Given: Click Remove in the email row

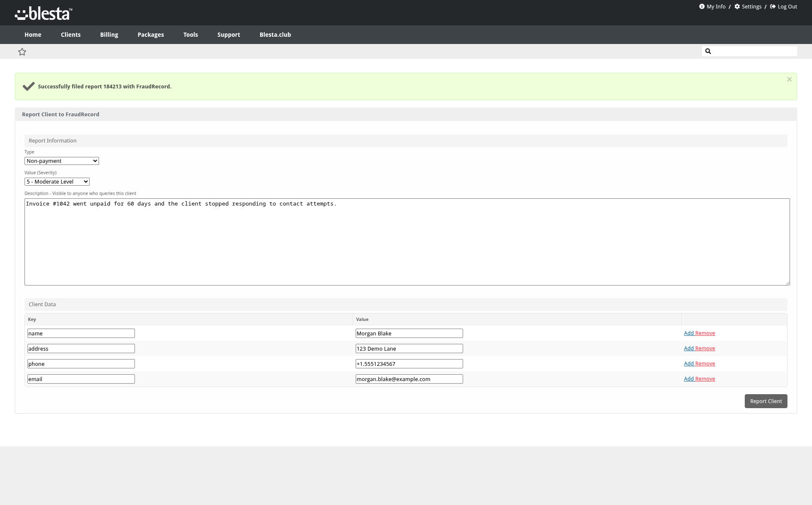Looking at the screenshot, I should point(705,379).
